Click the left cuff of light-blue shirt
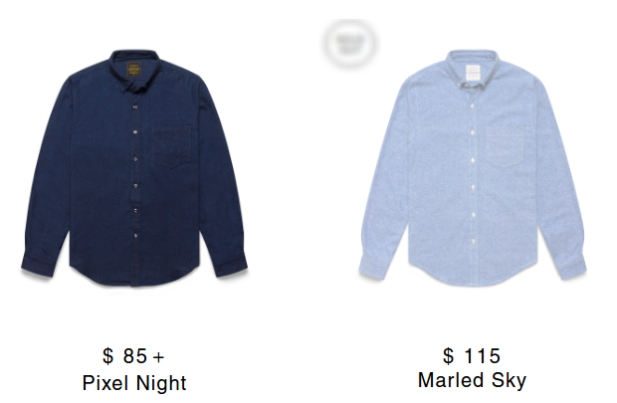 [374, 268]
